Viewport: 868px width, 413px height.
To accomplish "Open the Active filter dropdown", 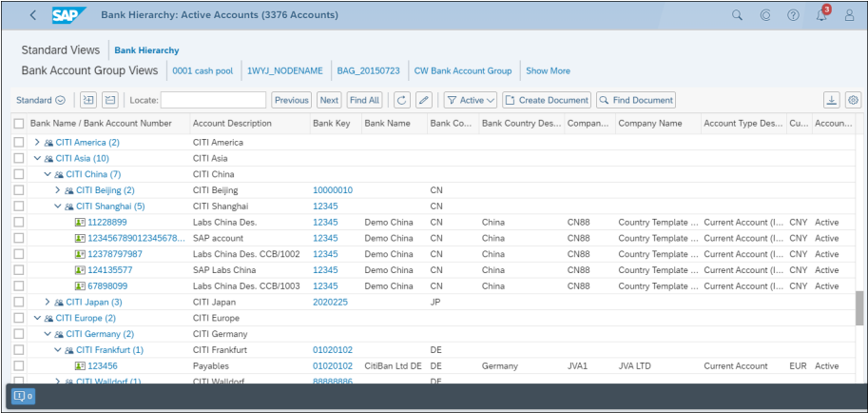I will 471,100.
